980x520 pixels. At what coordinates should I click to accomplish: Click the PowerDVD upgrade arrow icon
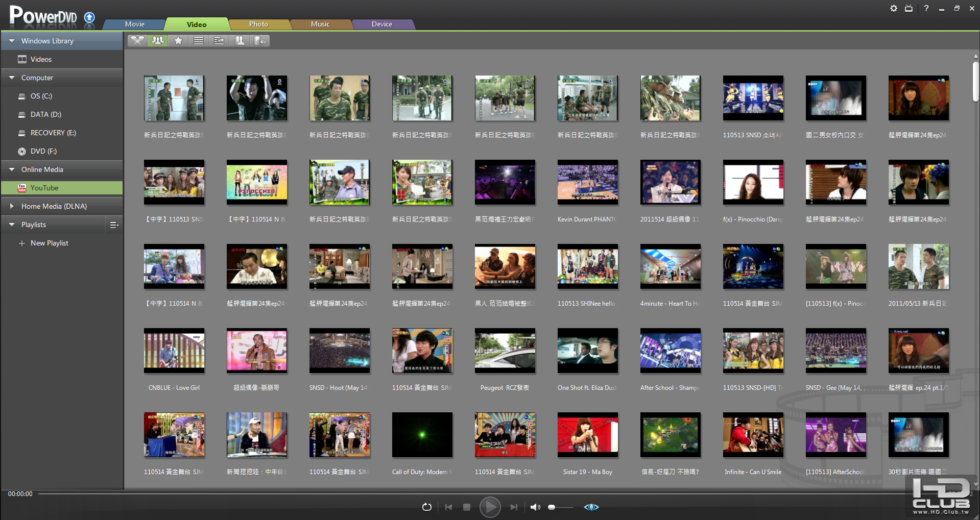pyautogui.click(x=89, y=17)
